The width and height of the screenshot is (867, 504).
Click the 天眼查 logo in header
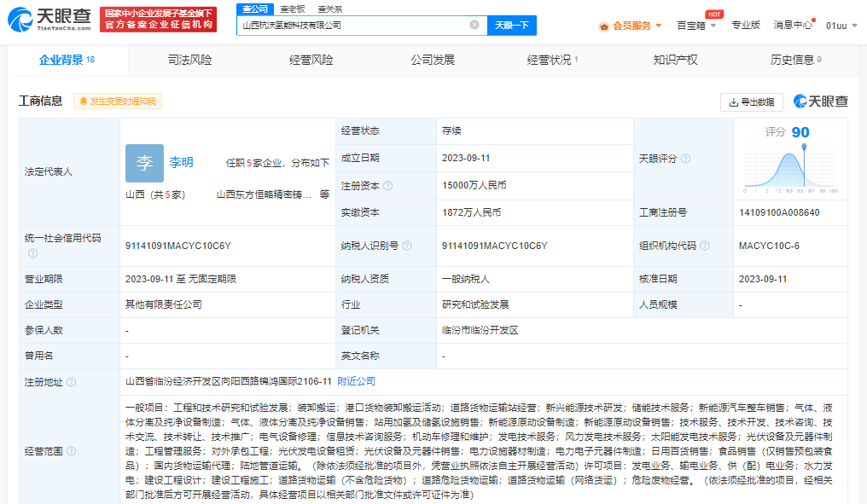pos(49,18)
